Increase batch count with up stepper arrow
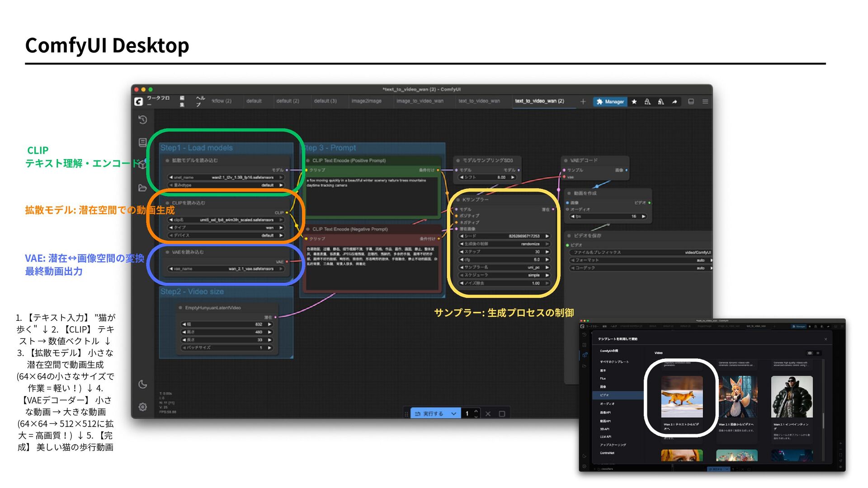This screenshot has height=488, width=868. coord(476,411)
